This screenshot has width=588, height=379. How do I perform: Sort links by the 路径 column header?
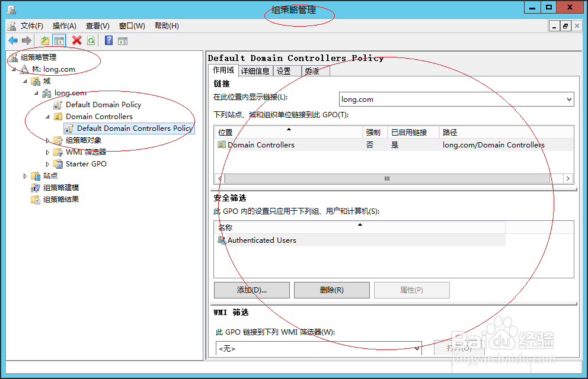click(506, 132)
